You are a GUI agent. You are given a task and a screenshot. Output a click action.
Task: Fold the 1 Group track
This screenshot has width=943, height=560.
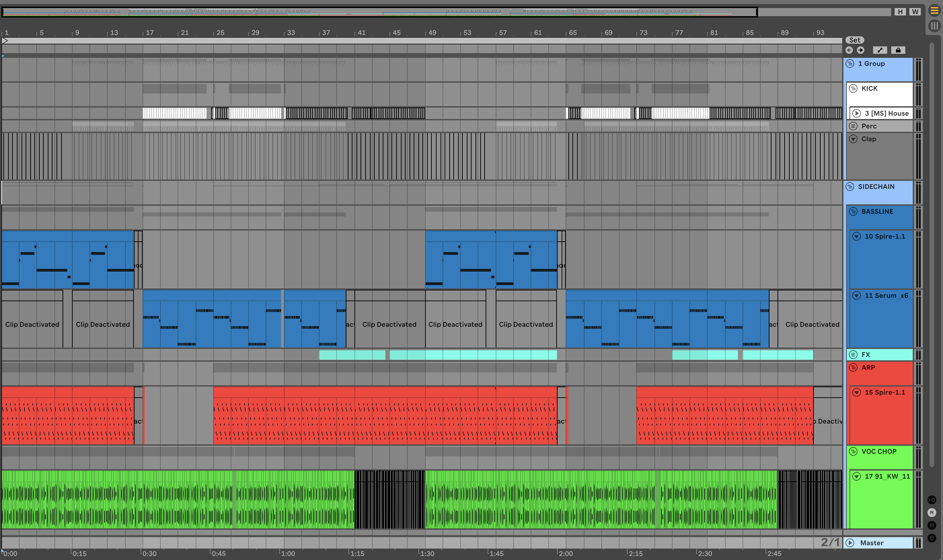pos(850,64)
